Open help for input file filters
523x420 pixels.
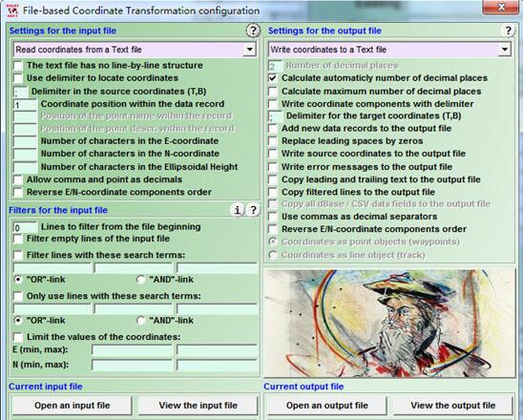253,210
